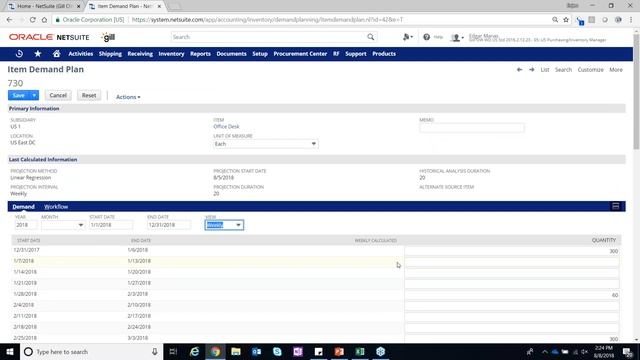This screenshot has width=640, height=360.
Task: Click the End Date field 12/31/2018
Action: [169, 225]
